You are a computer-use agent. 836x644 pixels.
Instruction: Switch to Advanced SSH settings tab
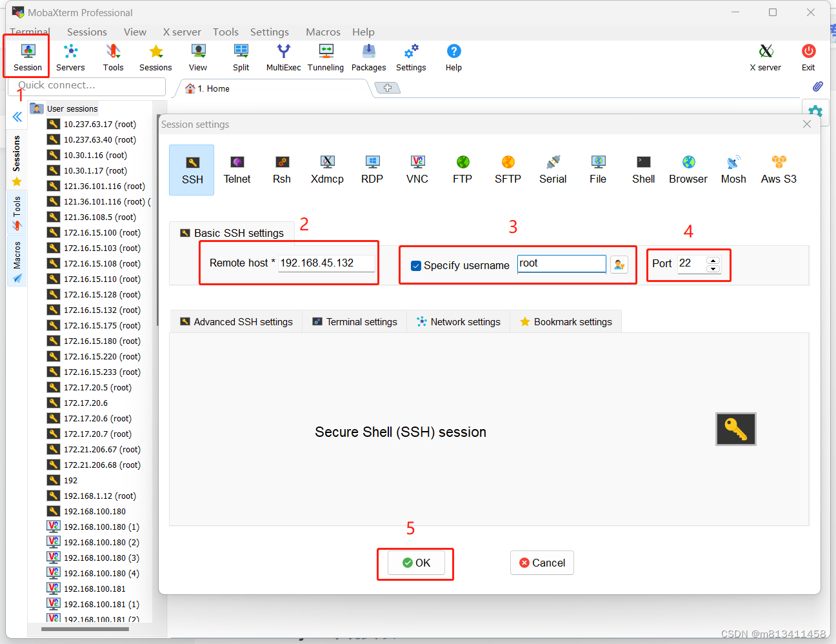(x=236, y=321)
